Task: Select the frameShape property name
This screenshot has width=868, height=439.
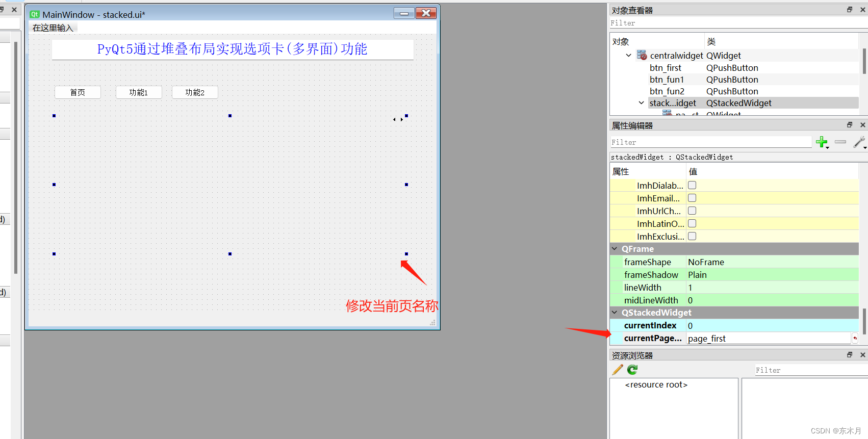Action: 648,262
